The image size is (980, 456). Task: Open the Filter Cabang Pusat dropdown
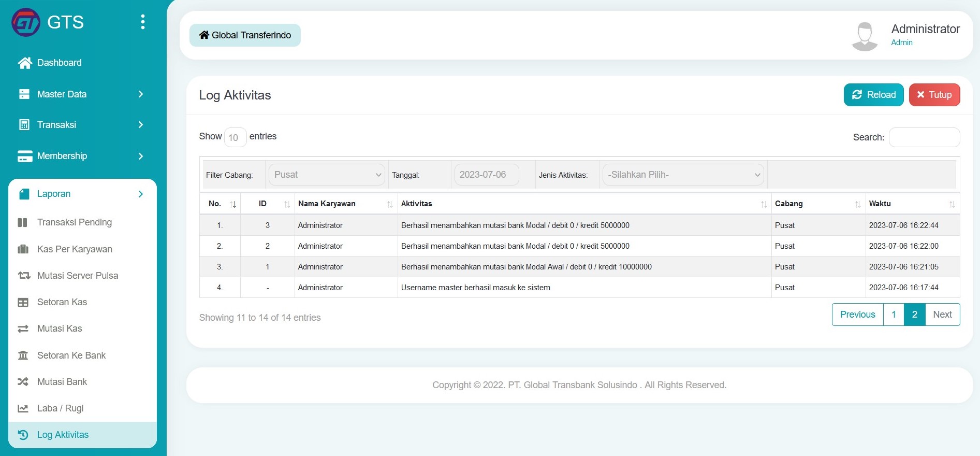[x=327, y=175]
